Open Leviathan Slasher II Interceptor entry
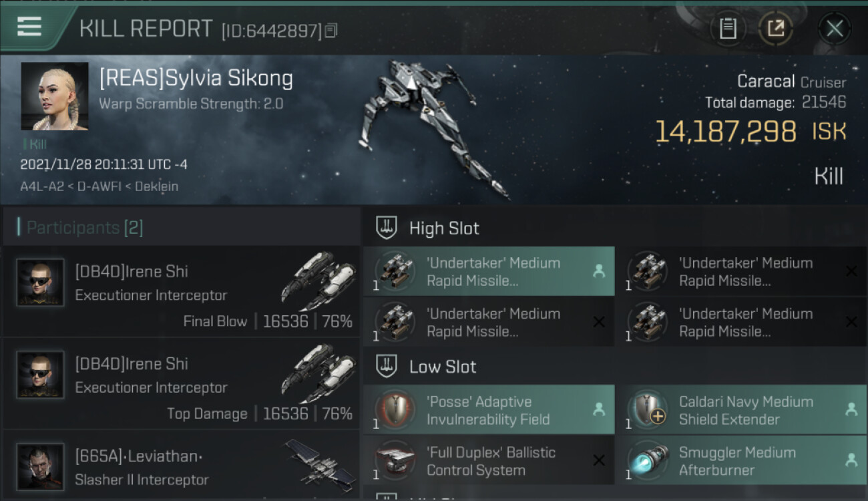Screen dimensions: 868x501 (182, 466)
